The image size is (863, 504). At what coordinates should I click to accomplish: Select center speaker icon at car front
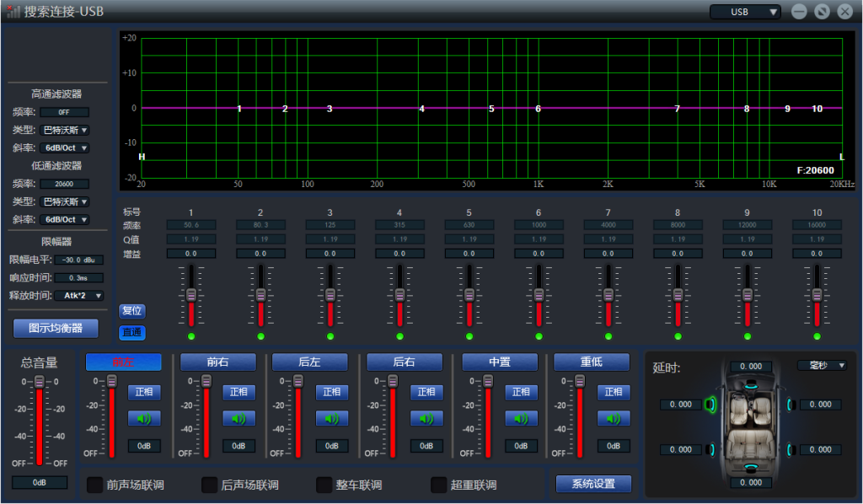tap(751, 386)
